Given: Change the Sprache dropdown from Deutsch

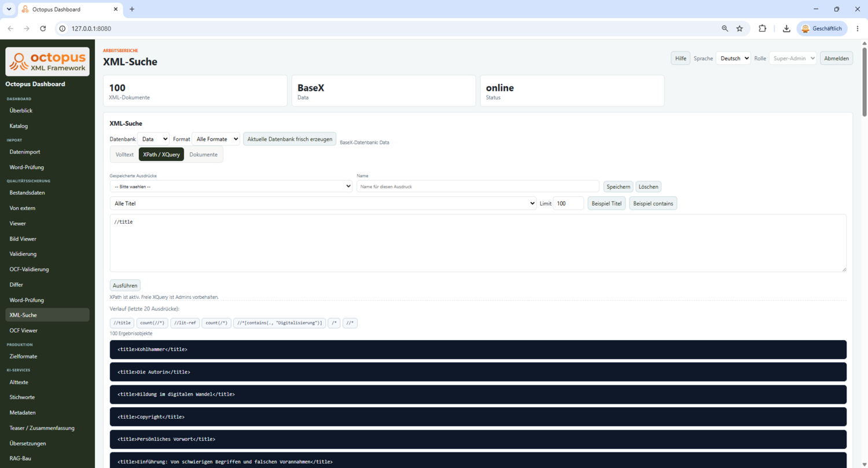Looking at the screenshot, I should click(x=733, y=58).
